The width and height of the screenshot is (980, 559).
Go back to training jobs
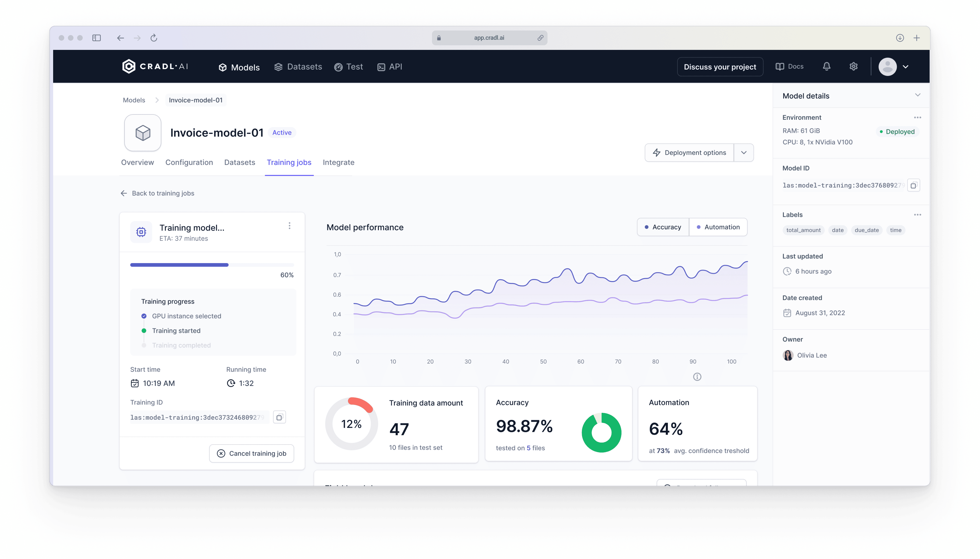[x=157, y=193]
